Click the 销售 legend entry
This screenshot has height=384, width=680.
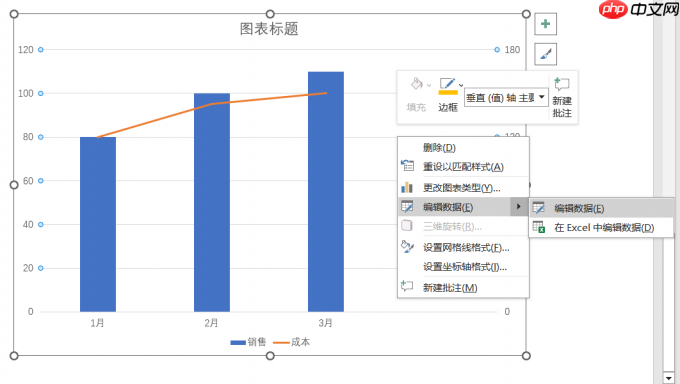248,342
